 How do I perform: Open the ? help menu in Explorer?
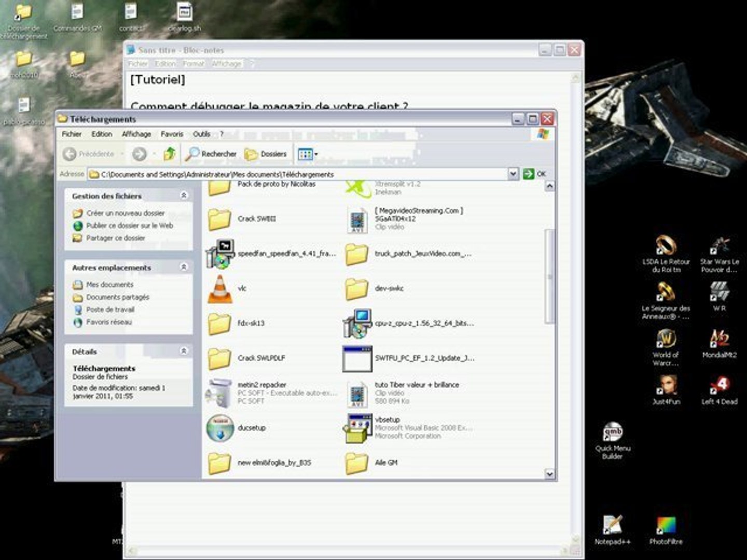coord(222,134)
